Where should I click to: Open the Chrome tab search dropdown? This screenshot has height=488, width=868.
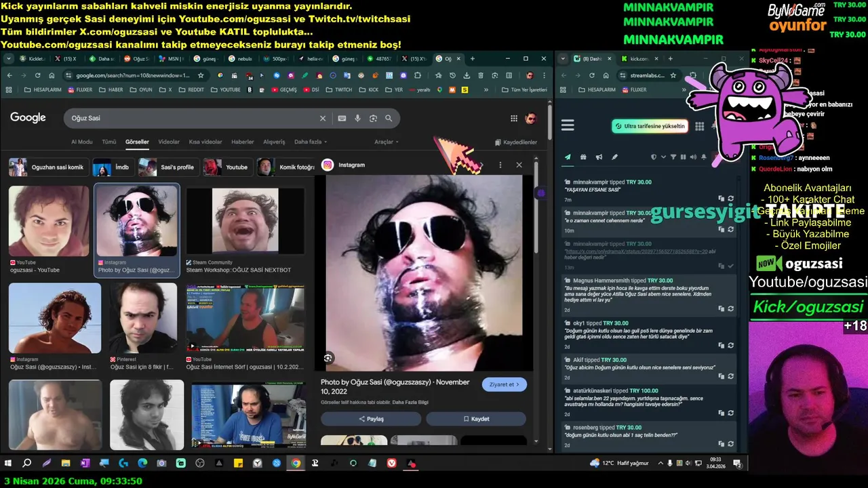tap(9, 59)
